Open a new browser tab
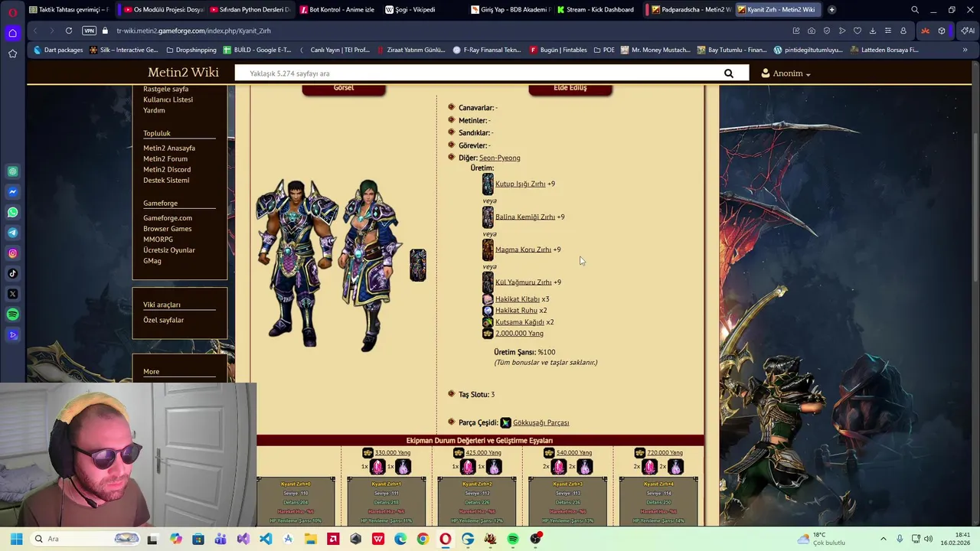980x551 pixels. (x=832, y=10)
